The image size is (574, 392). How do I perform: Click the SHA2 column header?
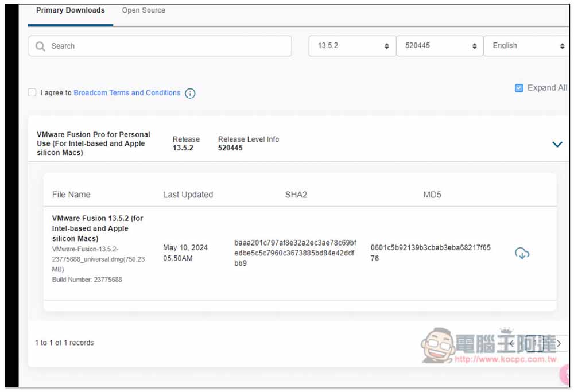click(x=296, y=195)
